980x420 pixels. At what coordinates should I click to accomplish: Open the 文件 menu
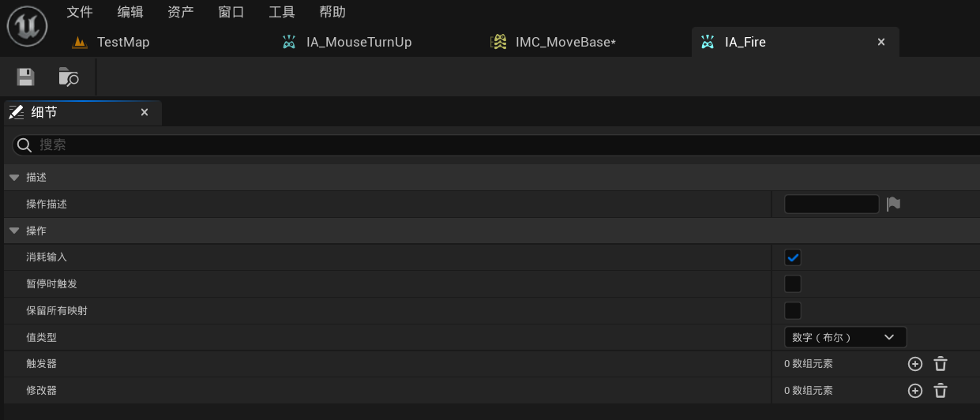tap(80, 12)
